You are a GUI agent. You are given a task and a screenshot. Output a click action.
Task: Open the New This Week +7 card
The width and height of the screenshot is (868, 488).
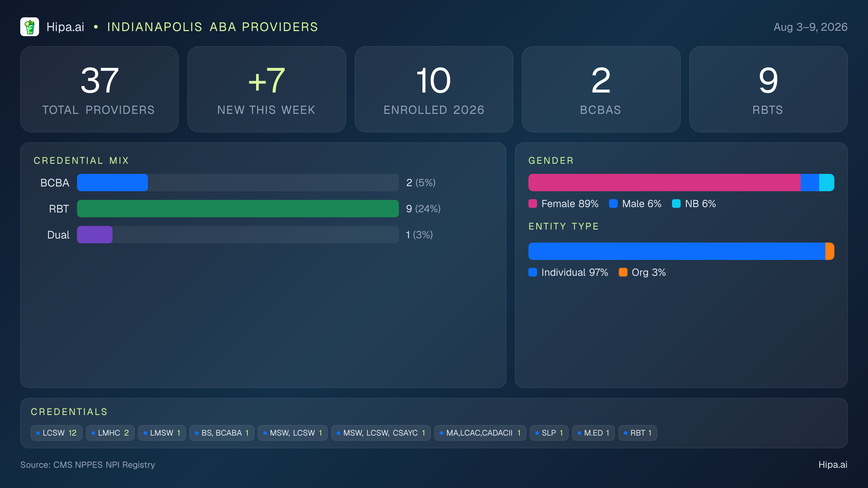(267, 89)
